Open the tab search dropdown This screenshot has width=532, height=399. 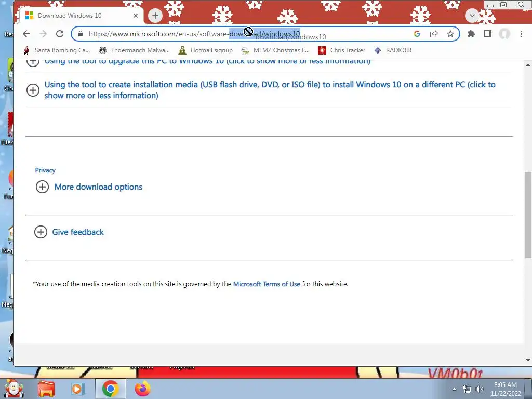pyautogui.click(x=472, y=15)
